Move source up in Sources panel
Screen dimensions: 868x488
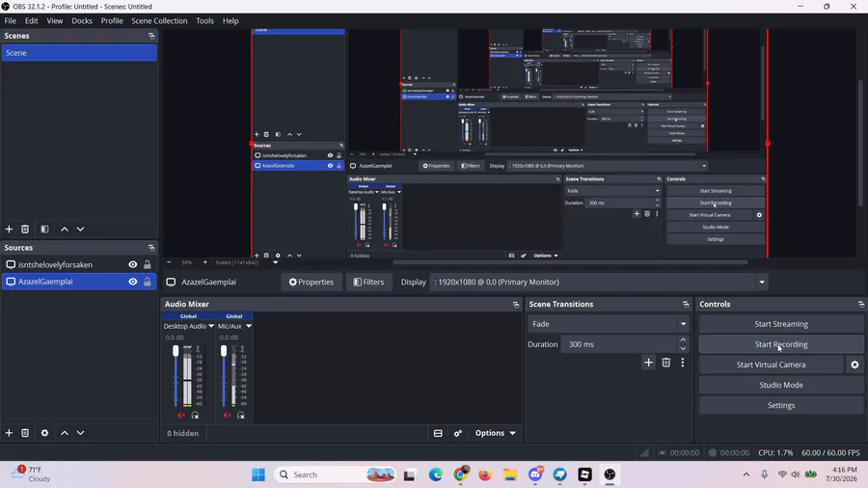click(x=65, y=433)
